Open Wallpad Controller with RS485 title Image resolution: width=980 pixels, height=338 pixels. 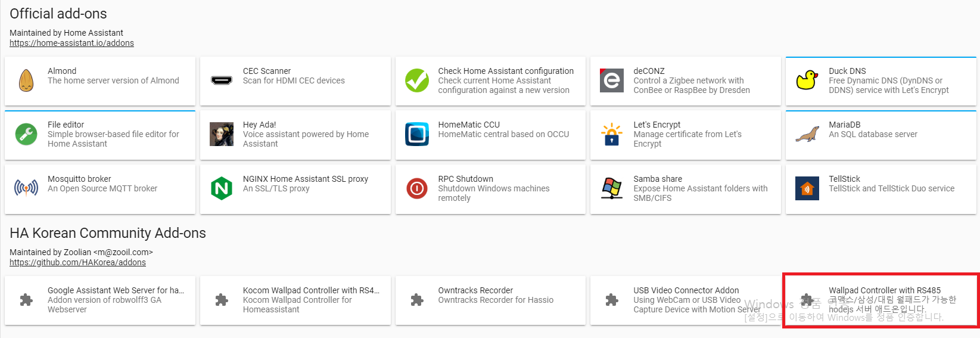click(885, 290)
